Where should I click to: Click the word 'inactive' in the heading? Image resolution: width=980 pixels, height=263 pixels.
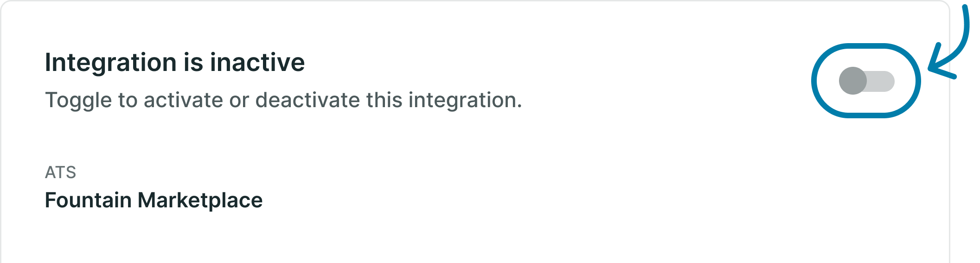tap(257, 62)
